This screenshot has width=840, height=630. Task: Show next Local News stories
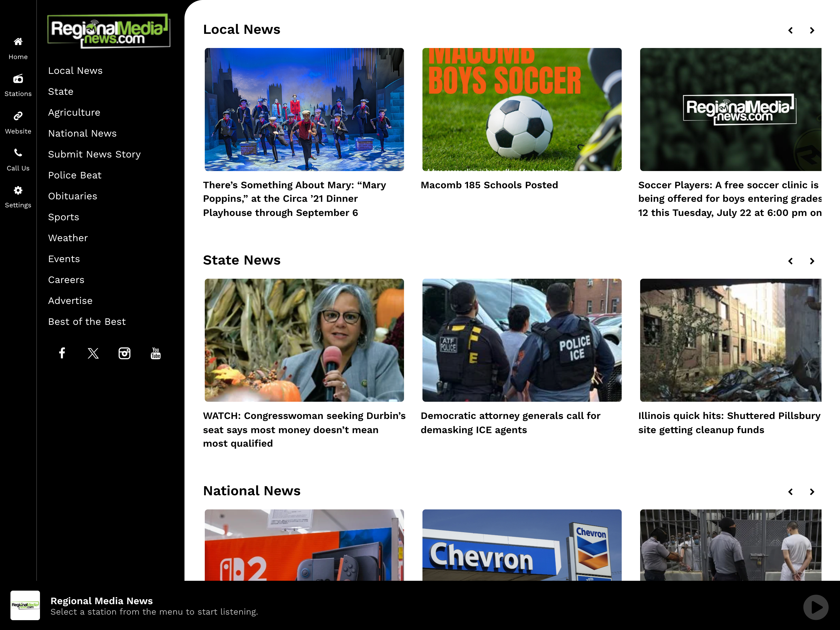812,30
